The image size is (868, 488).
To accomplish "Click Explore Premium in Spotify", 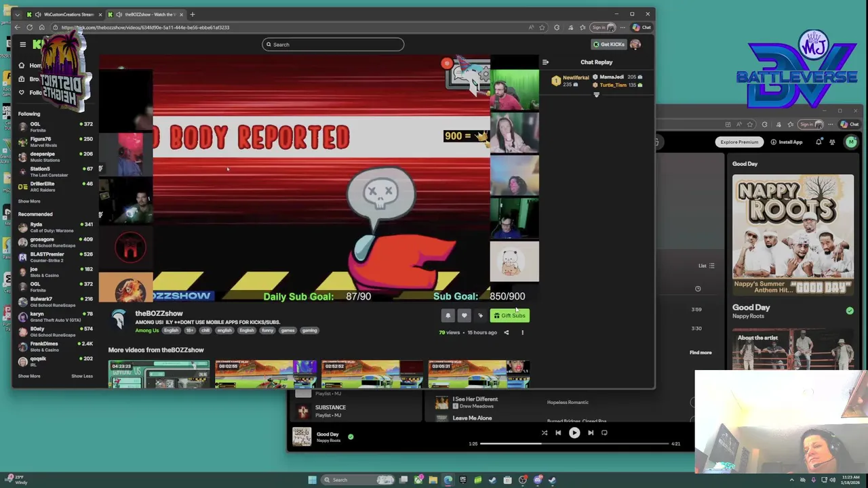I will tap(739, 142).
